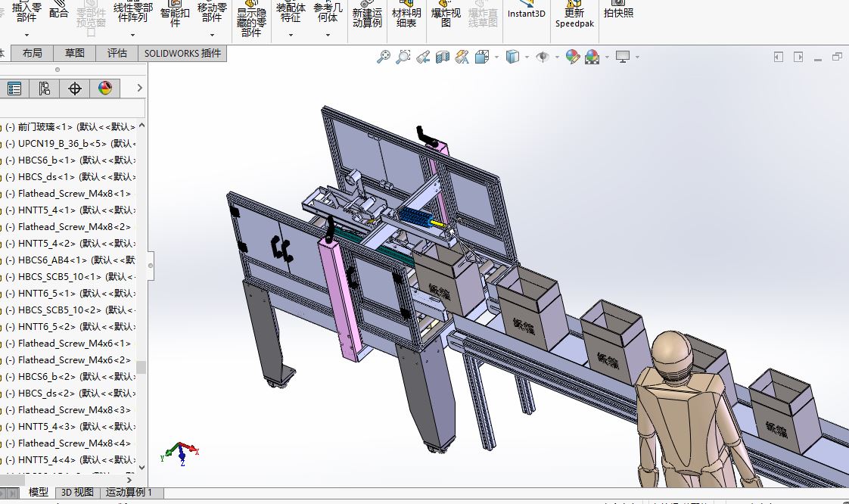
Task: Select HBCS_SCB5_10<1> tree item
Action: point(69,277)
